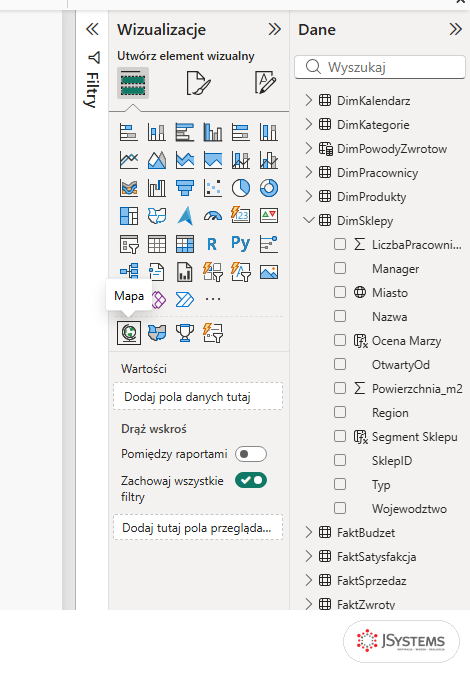The image size is (470, 673).
Task: Disable the Zachowaj wszystkie filtry switch
Action: pos(251,480)
